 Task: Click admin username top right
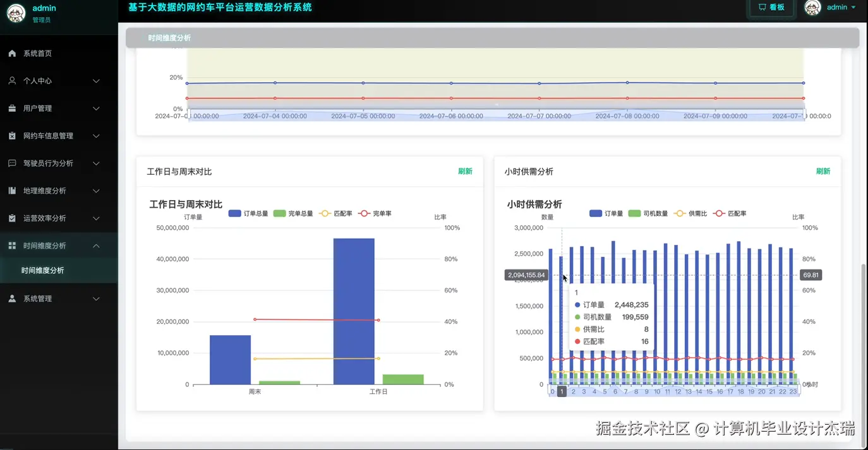(837, 8)
